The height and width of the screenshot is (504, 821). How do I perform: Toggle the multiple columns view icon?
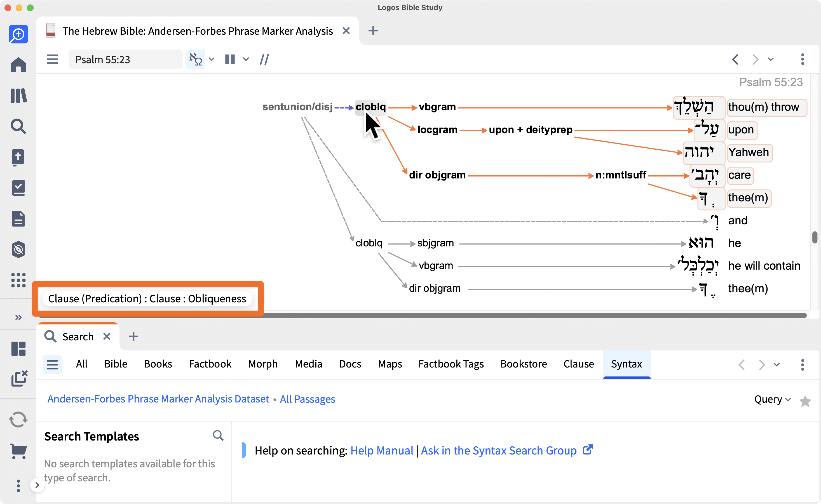230,59
